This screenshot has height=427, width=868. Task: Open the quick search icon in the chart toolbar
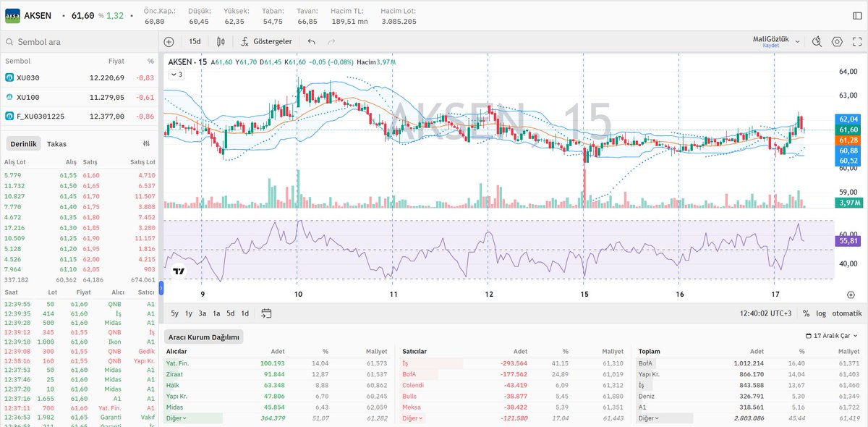pyautogui.click(x=817, y=42)
